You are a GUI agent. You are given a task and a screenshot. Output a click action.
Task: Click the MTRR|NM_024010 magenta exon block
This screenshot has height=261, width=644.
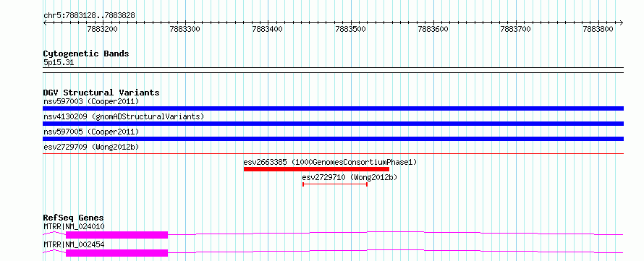tap(117, 235)
